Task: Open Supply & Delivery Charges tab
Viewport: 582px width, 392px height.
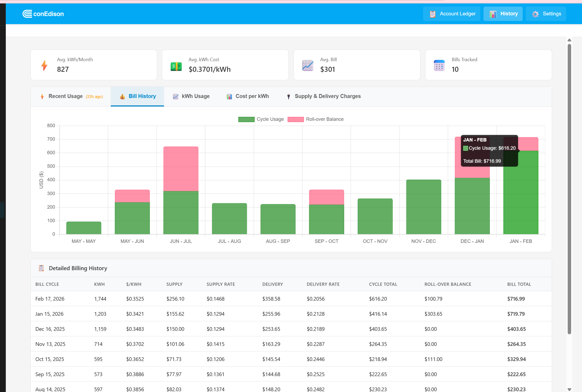Action: (x=323, y=96)
